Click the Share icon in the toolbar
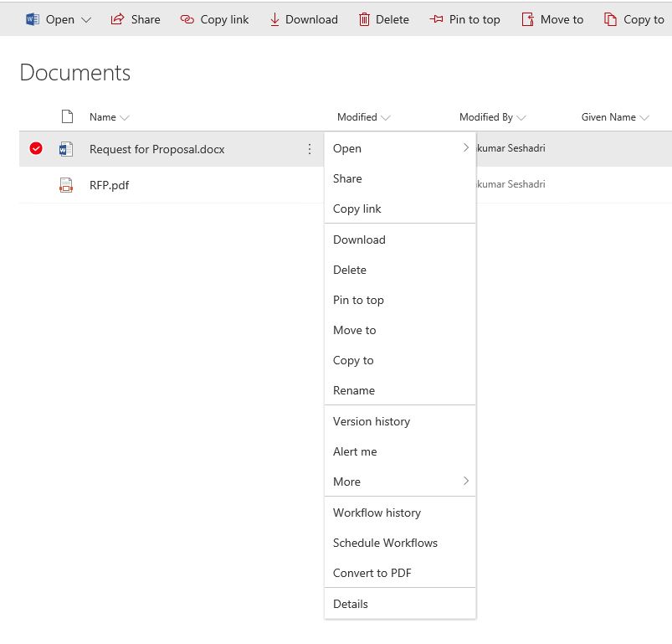 click(117, 18)
